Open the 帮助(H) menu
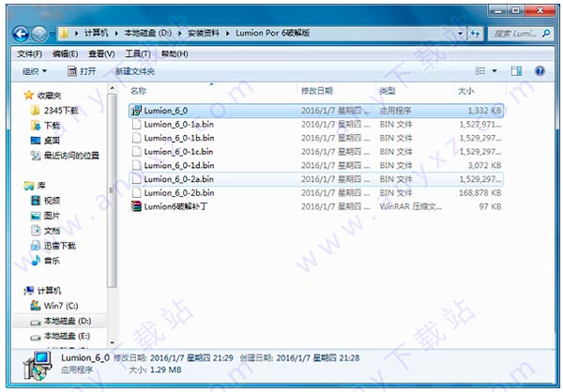 pyautogui.click(x=175, y=54)
